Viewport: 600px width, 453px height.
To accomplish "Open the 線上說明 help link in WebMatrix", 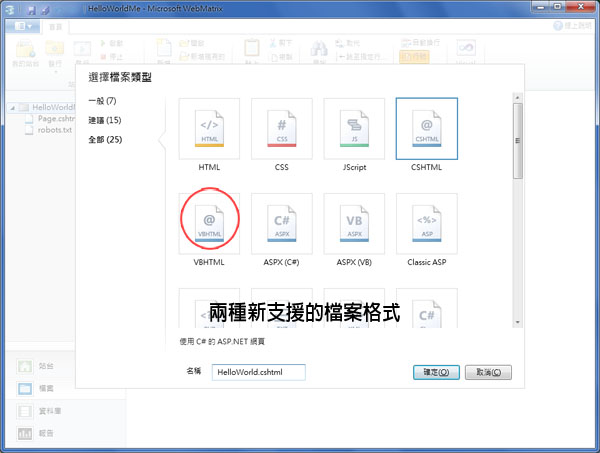I will click(573, 26).
